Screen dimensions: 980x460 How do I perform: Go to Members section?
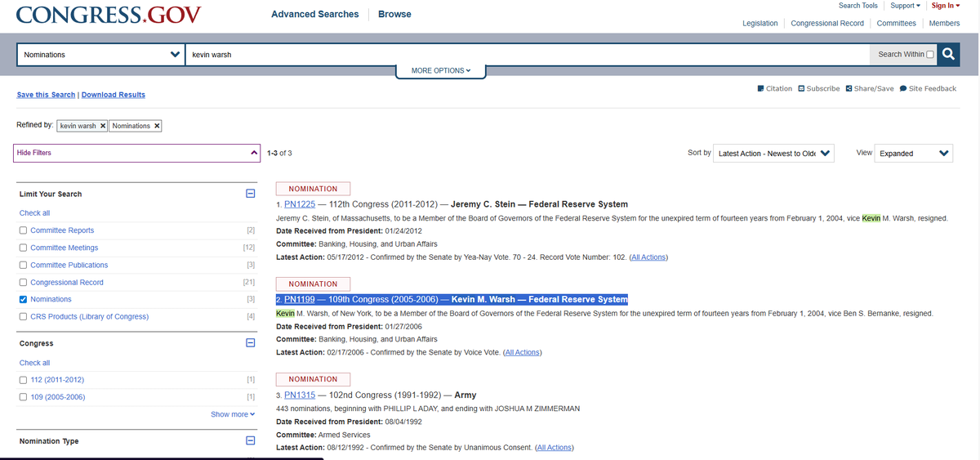[944, 23]
